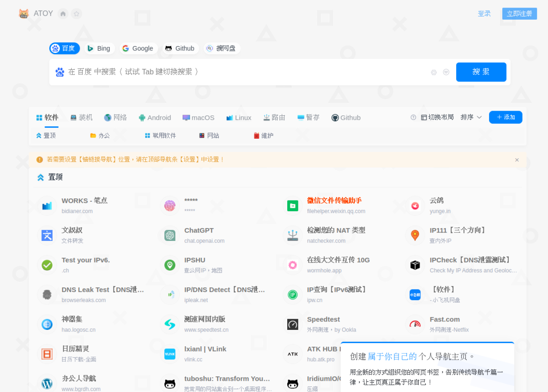Toggle layout with 切换布局
548x392 pixels.
pos(437,117)
